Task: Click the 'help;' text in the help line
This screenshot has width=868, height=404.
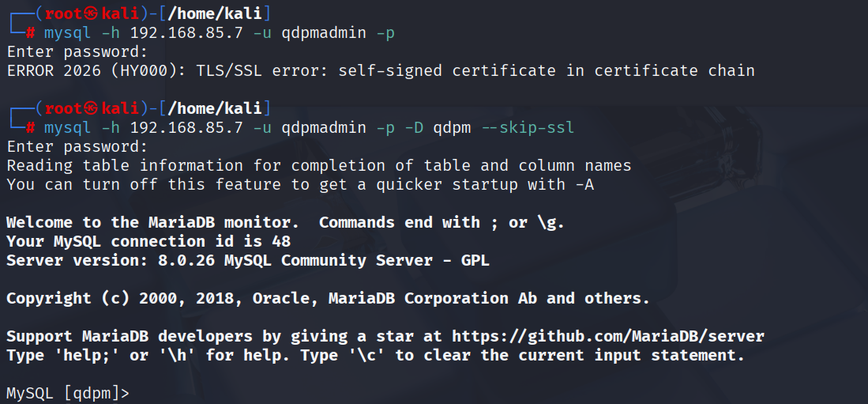Action: (81, 355)
